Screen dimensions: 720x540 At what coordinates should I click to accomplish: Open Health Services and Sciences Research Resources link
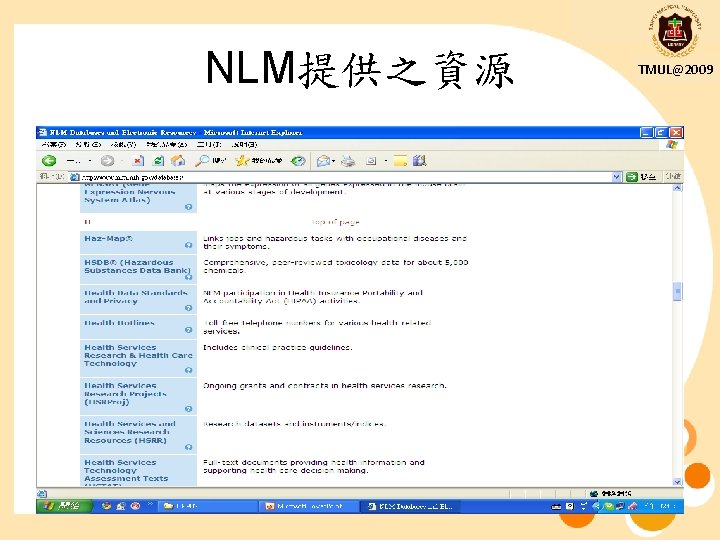coord(130,432)
